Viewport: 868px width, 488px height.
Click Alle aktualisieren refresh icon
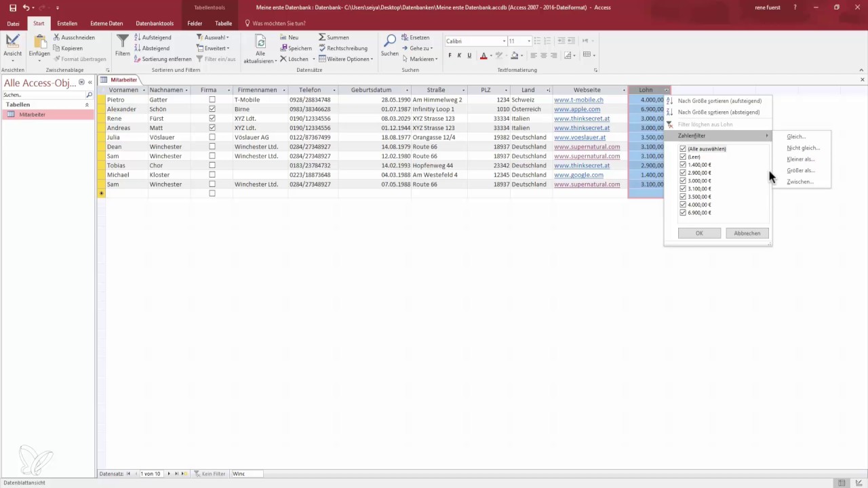tap(260, 41)
